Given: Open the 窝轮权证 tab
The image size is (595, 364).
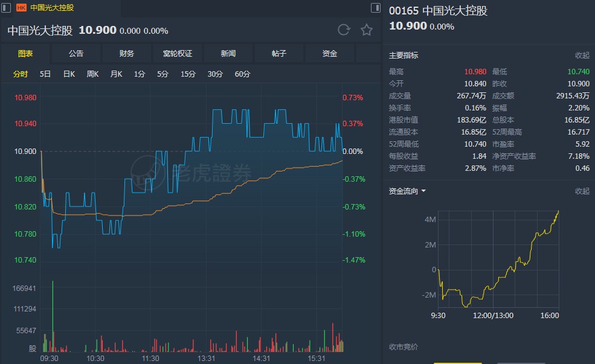Looking at the screenshot, I should (x=178, y=54).
